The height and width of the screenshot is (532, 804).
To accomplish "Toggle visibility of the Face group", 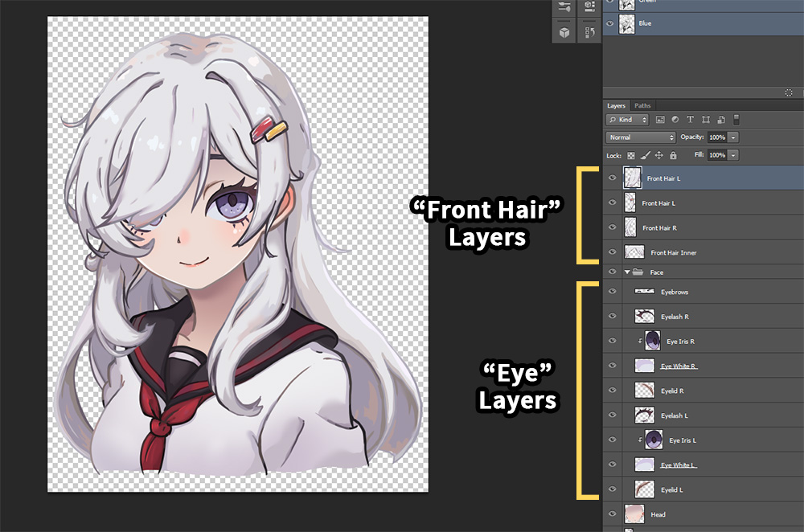I will pos(612,272).
